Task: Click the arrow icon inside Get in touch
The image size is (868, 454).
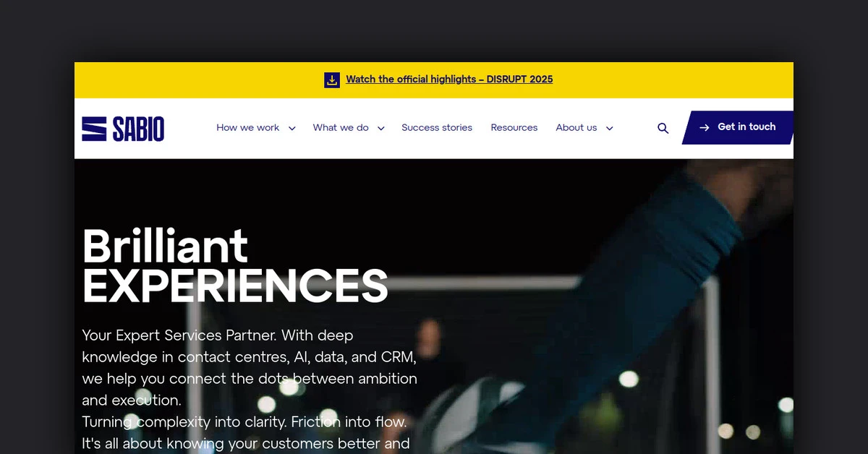Action: point(705,127)
